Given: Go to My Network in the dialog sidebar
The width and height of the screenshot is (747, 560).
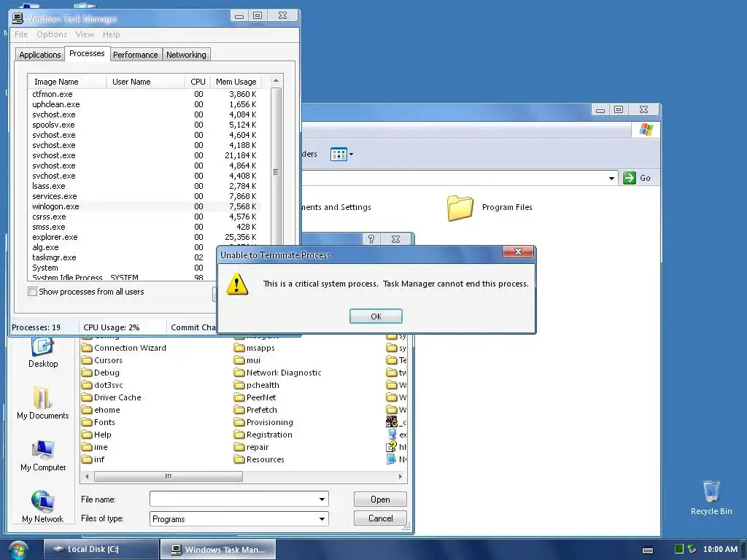Looking at the screenshot, I should click(43, 507).
